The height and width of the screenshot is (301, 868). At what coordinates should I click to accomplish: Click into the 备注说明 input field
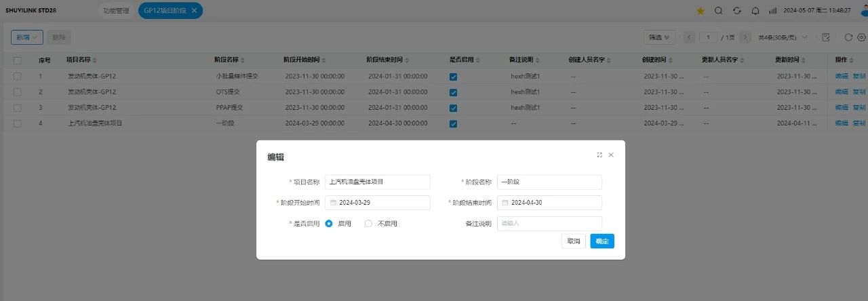pos(549,224)
